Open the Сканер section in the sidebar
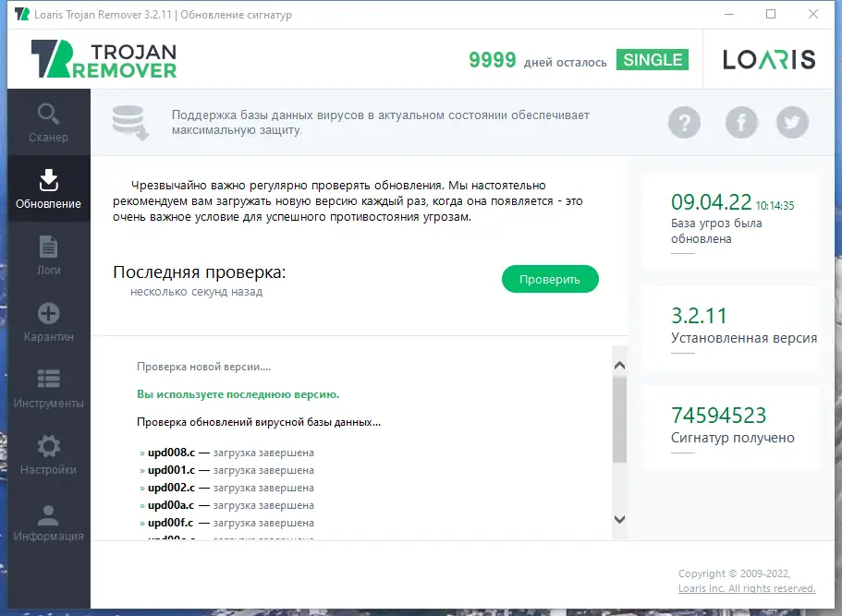Screen dimensions: 842x616 point(49,123)
